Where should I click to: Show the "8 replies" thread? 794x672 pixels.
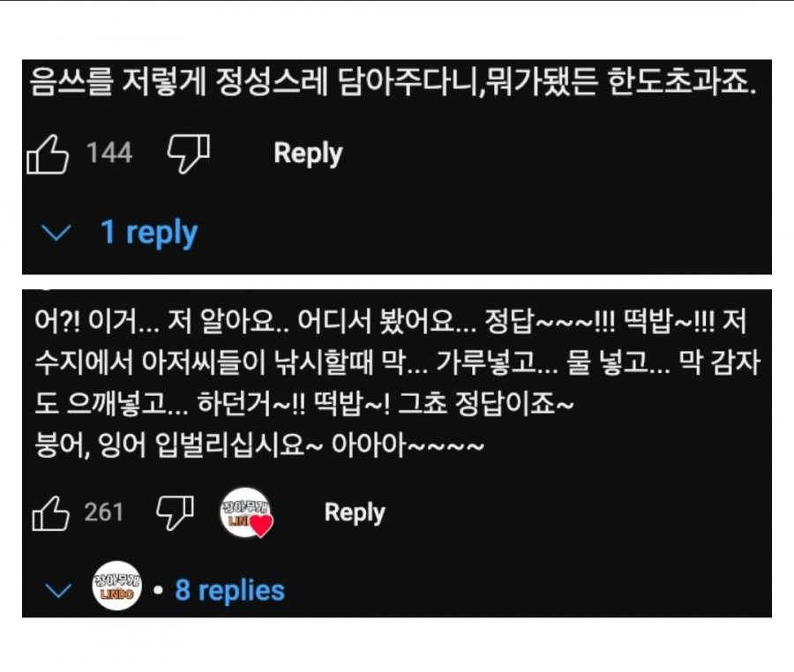(229, 590)
